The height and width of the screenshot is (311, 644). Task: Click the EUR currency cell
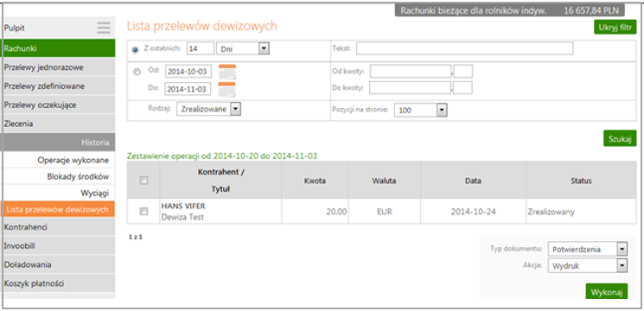point(385,212)
